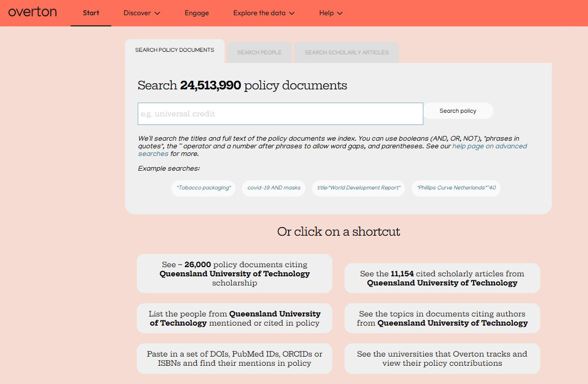The image size is (588, 384).
Task: Click the Search policy button
Action: [457, 111]
